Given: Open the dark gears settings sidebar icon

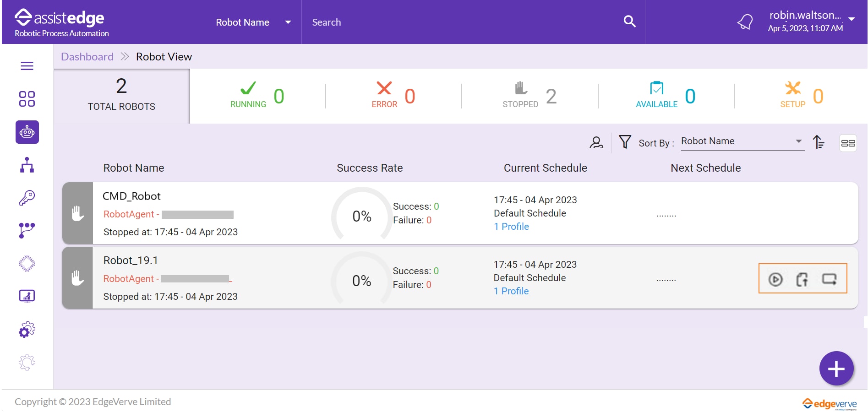Looking at the screenshot, I should [27, 329].
